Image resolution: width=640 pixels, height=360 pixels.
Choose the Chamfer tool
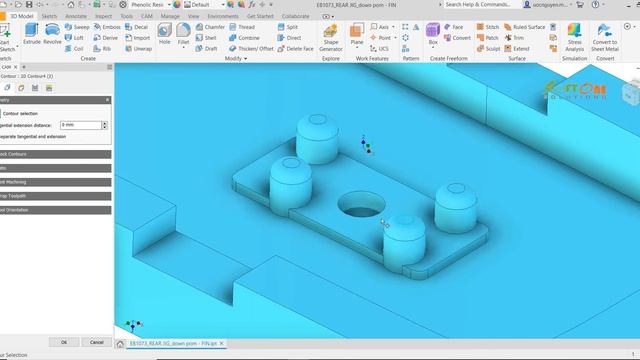point(210,27)
